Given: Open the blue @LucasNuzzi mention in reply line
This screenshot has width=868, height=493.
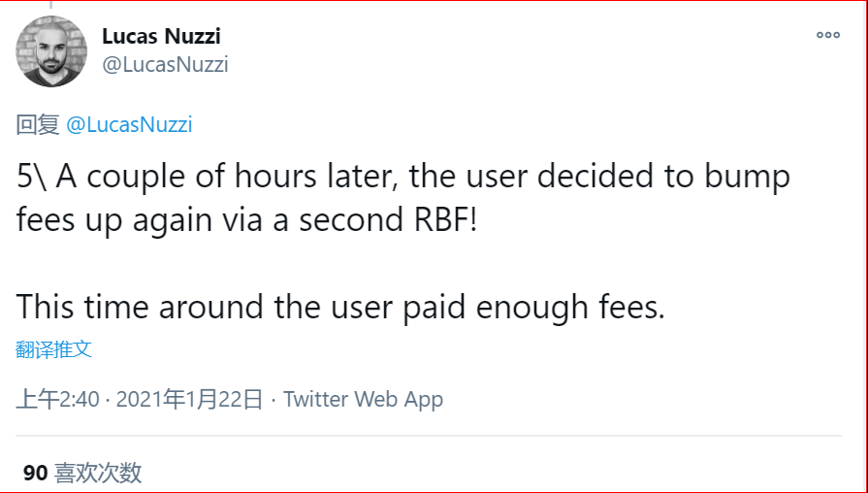Looking at the screenshot, I should tap(129, 124).
